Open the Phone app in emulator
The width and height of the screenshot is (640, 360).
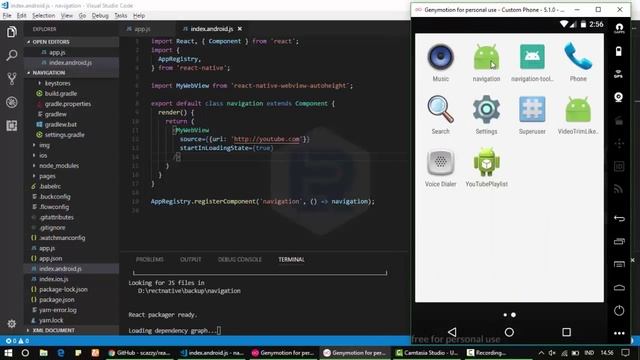(x=578, y=62)
